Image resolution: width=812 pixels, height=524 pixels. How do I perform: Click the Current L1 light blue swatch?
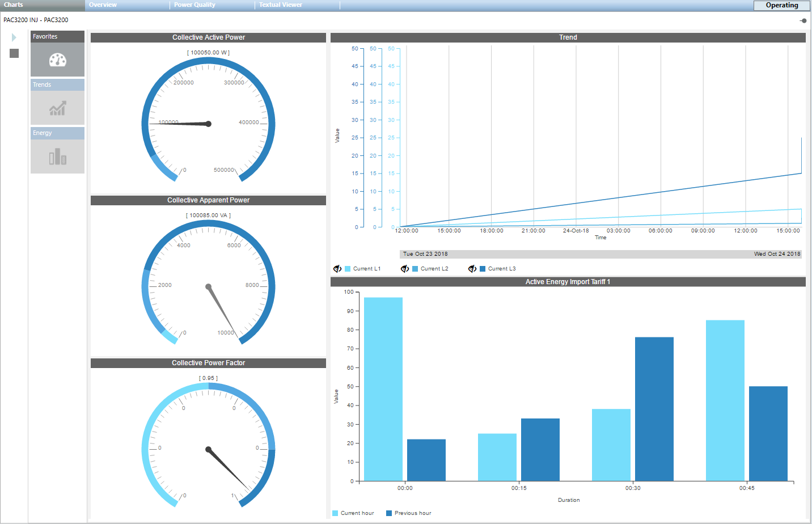click(348, 269)
